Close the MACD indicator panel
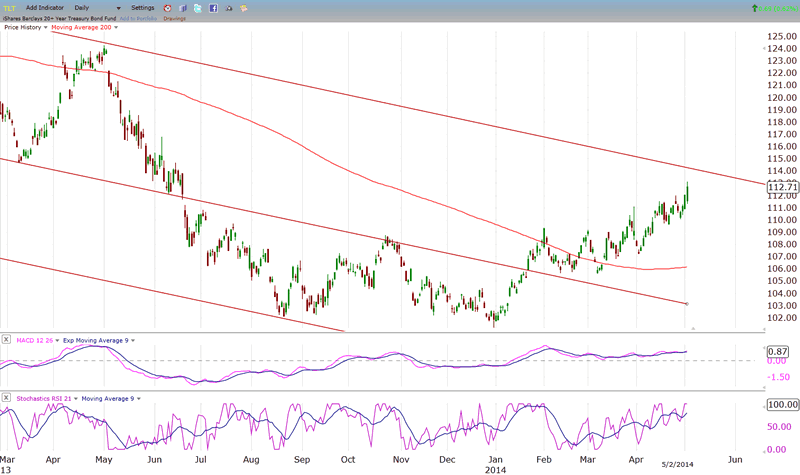Image resolution: width=800 pixels, height=475 pixels. tap(7, 341)
